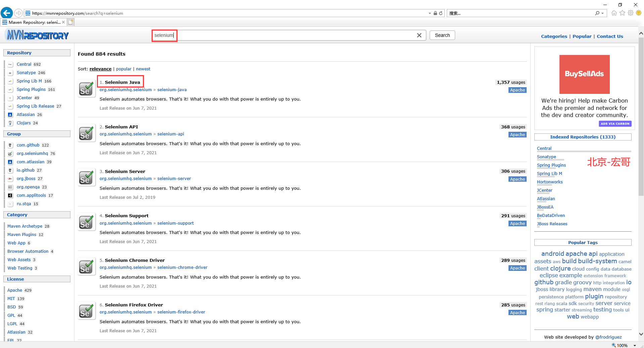
Task: Clear the selenium search field with X
Action: (419, 35)
